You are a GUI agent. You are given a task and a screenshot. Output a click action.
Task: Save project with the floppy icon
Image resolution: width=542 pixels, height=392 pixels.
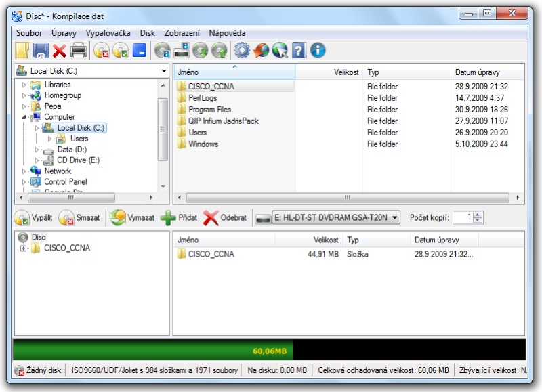click(41, 50)
